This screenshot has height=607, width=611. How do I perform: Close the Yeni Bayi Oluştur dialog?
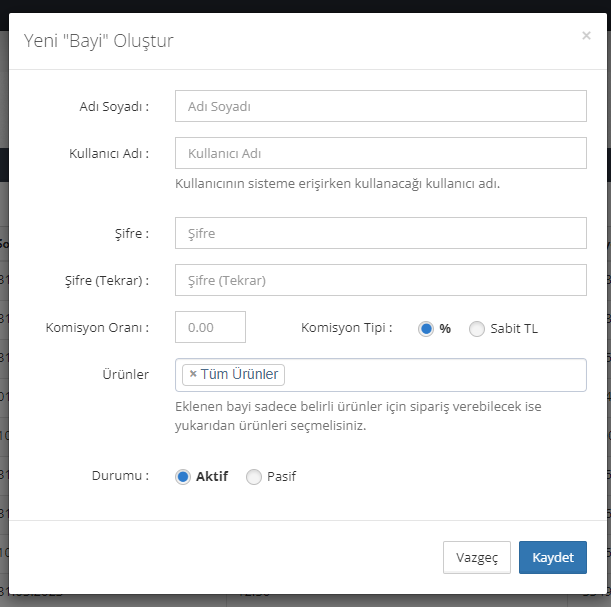(586, 35)
